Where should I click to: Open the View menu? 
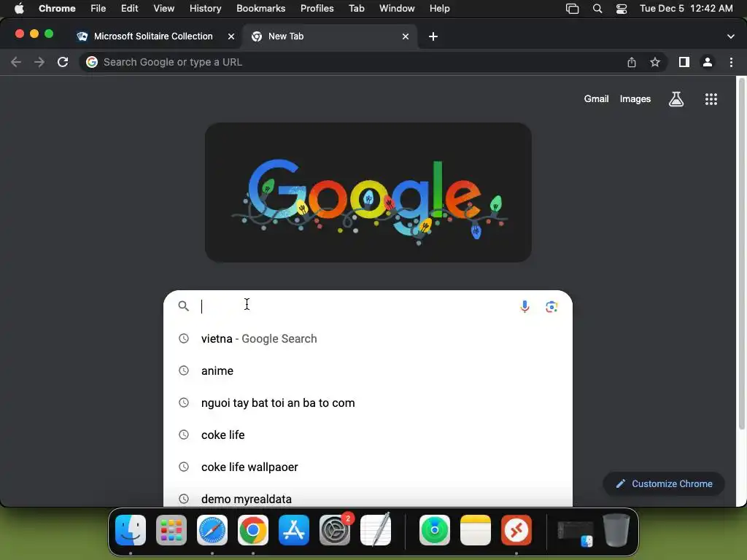[x=164, y=9]
